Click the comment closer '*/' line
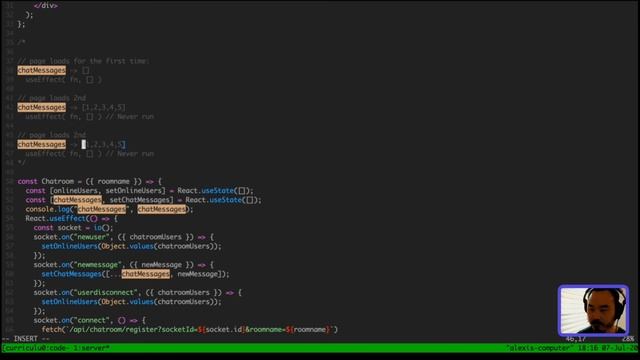Image resolution: width=640 pixels, height=360 pixels. coord(21,163)
